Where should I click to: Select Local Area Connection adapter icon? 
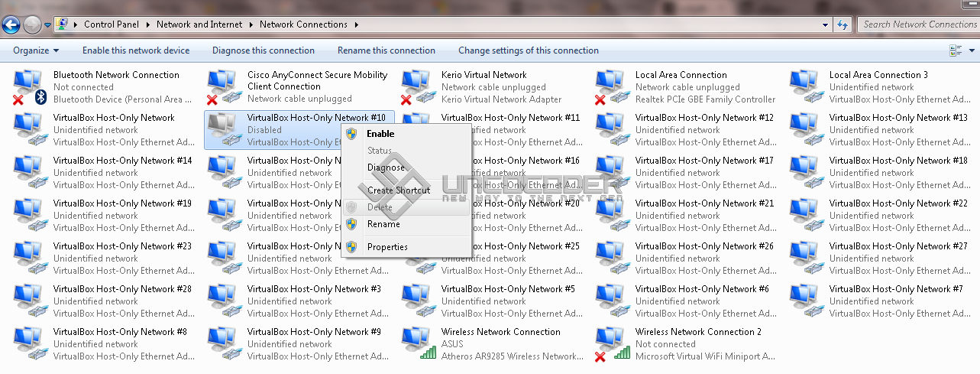(x=612, y=87)
